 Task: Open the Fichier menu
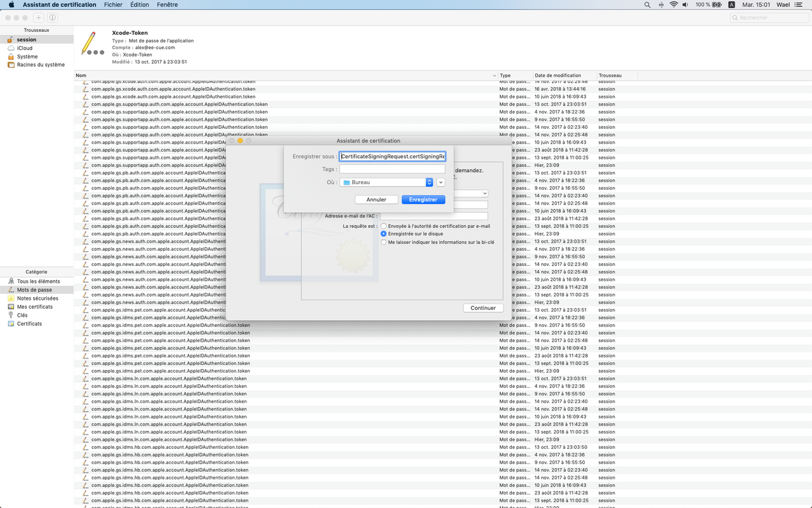113,4
